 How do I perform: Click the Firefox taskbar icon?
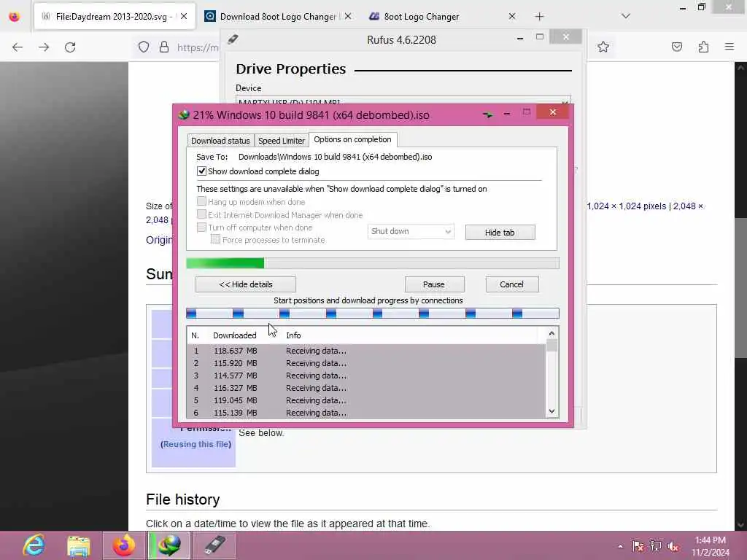pos(124,545)
